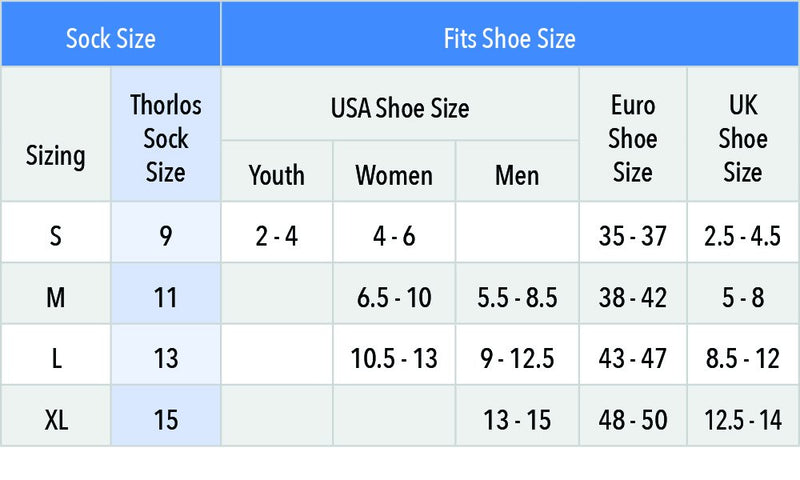The width and height of the screenshot is (800, 480).
Task: Click Women size 6.5 - 10 cell
Action: click(x=394, y=293)
